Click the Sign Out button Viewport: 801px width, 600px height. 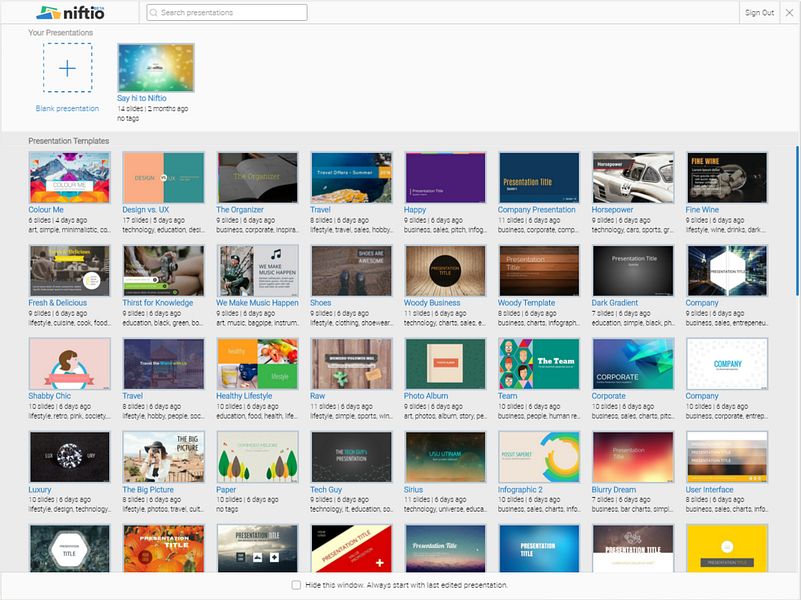pos(759,12)
